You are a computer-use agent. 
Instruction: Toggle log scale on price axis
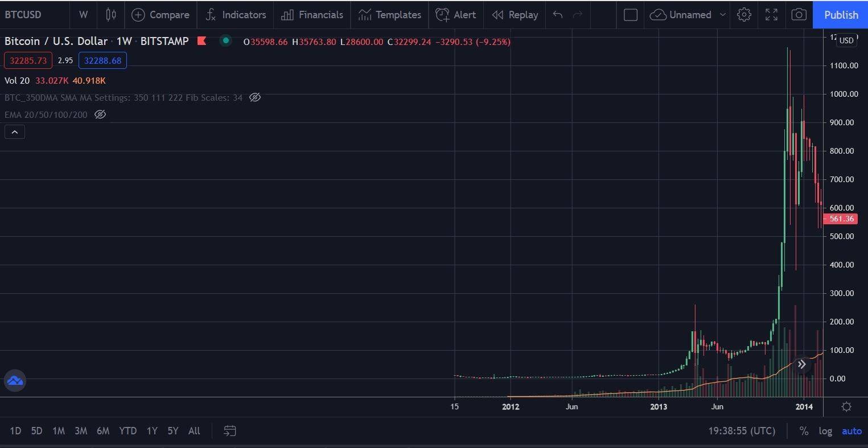pos(825,431)
